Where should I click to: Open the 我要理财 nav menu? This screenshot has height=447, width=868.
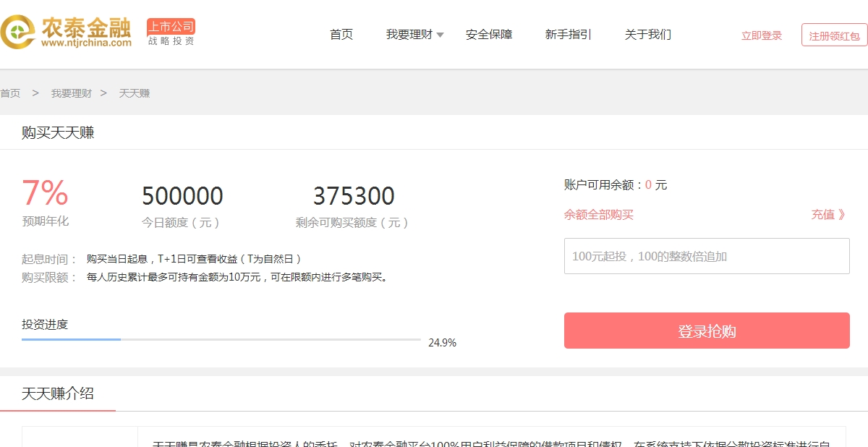tap(409, 34)
